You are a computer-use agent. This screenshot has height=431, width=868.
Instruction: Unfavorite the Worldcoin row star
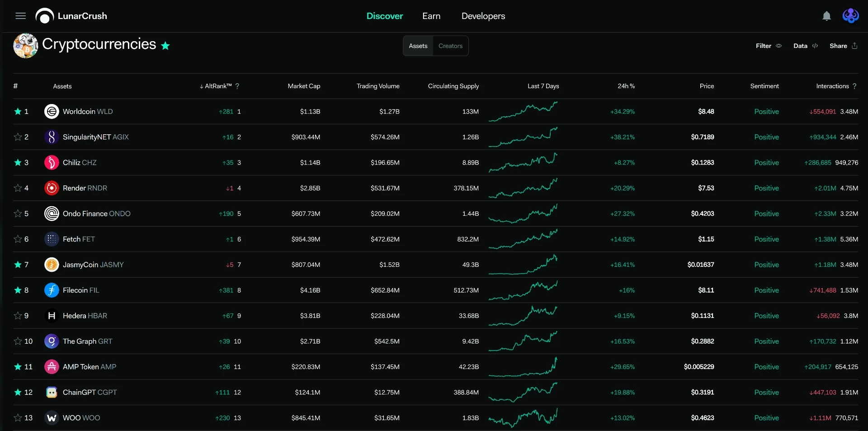18,111
